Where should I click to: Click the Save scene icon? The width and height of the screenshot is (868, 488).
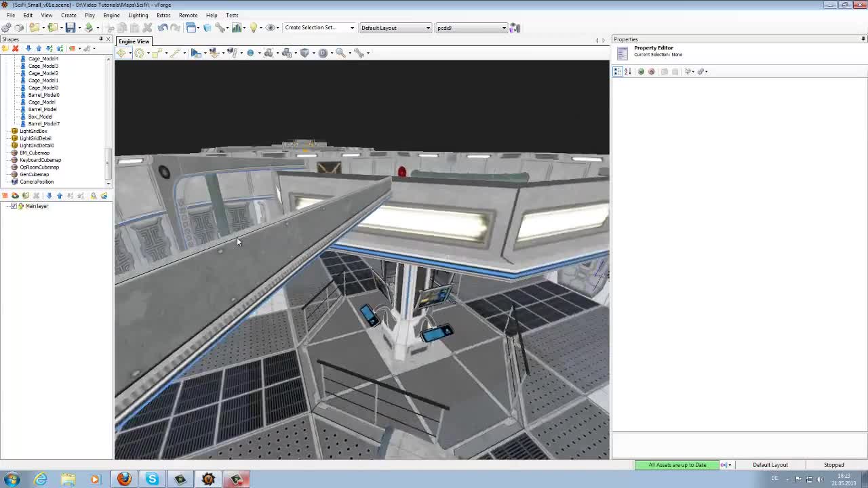pos(71,28)
